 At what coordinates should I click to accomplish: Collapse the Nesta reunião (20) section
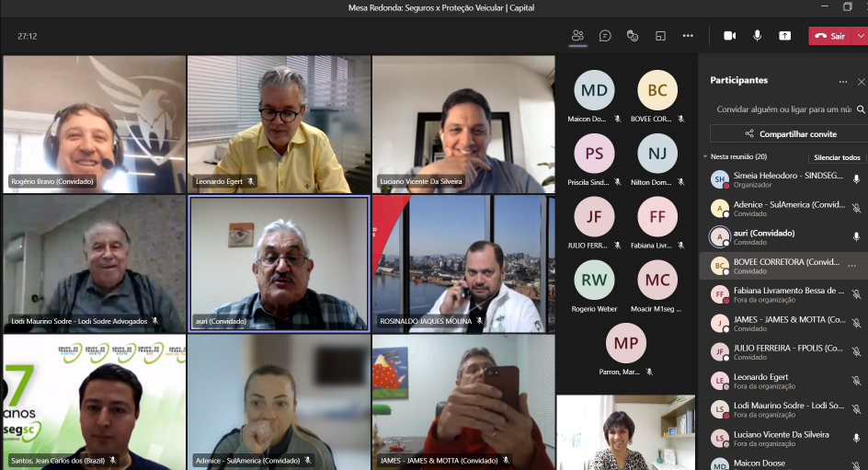click(705, 157)
